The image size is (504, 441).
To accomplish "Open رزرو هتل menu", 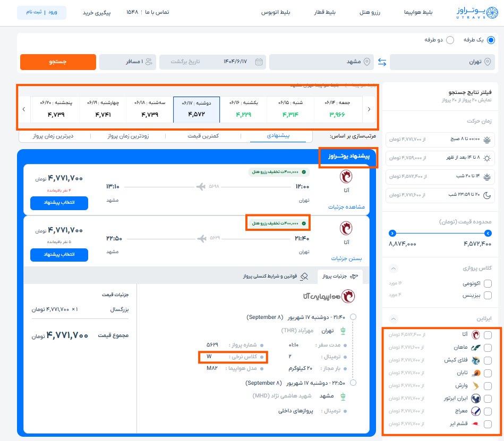I will pos(370,12).
